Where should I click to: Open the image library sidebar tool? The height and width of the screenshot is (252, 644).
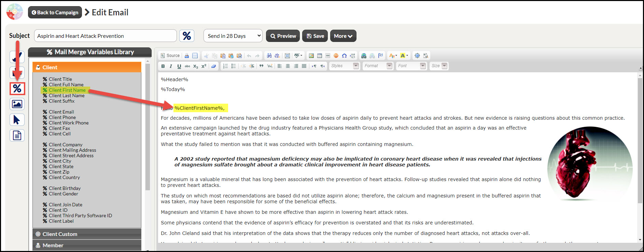(17, 104)
